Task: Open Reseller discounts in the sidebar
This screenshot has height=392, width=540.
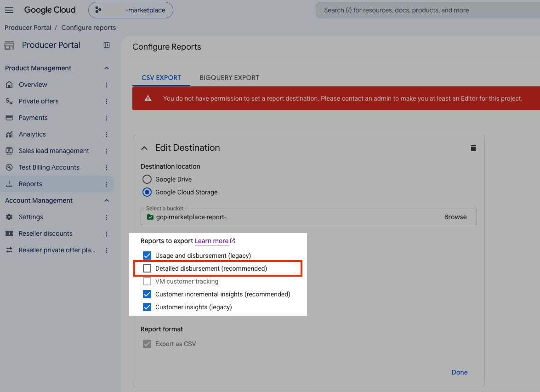Action: tap(45, 233)
